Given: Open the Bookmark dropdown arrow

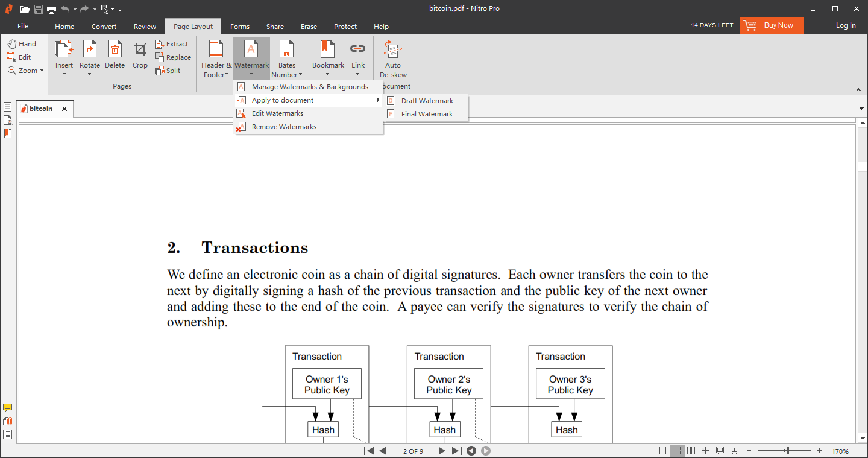Looking at the screenshot, I should point(328,75).
